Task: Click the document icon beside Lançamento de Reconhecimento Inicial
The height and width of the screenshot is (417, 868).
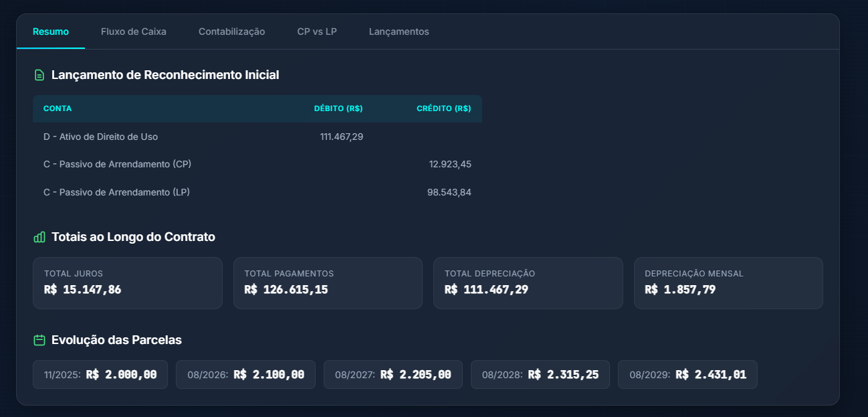Action: tap(39, 75)
